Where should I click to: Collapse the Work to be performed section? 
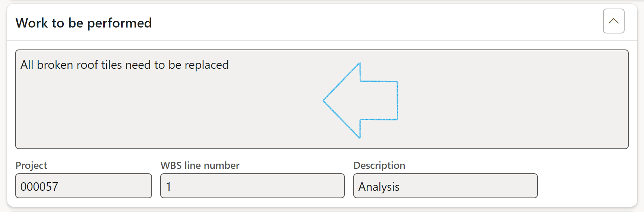613,21
